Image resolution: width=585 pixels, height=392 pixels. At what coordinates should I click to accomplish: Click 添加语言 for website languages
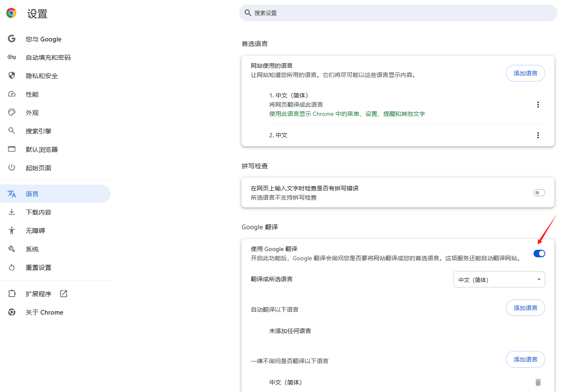[526, 73]
